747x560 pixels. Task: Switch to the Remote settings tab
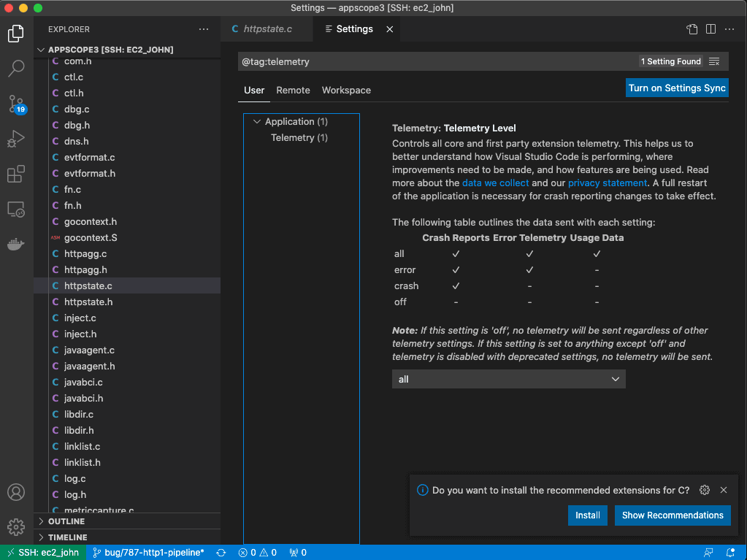[293, 91]
